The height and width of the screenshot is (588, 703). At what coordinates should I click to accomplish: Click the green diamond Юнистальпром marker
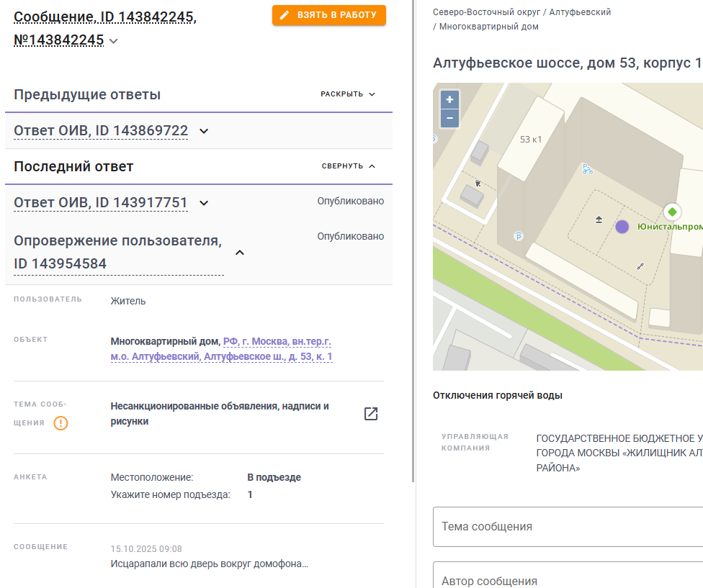point(671,212)
